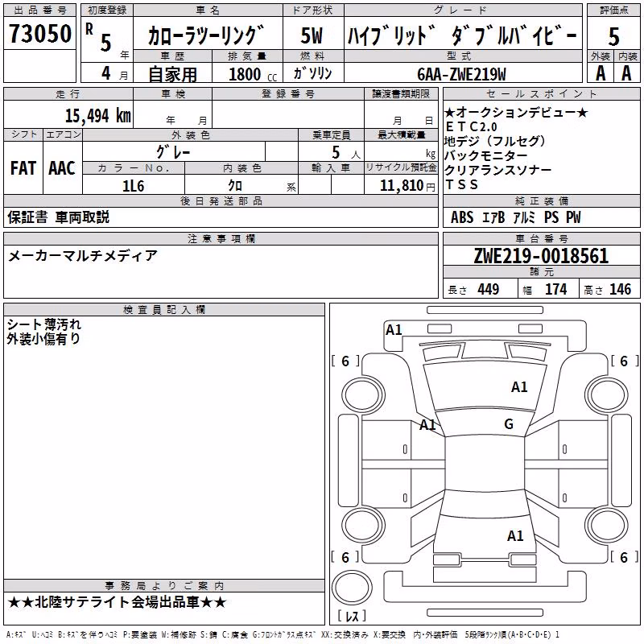Click the G mark on the windshield
This screenshot has height=644, width=644.
(x=509, y=424)
